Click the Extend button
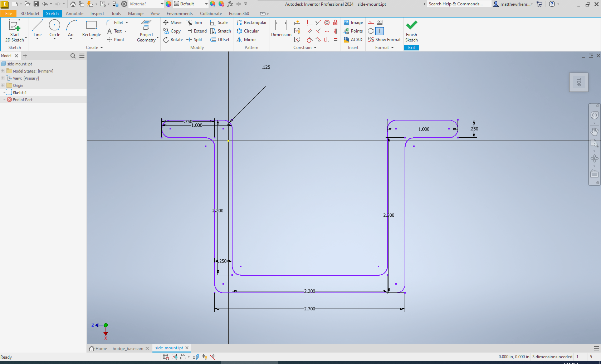Image resolution: width=601 pixels, height=364 pixels. tap(196, 31)
